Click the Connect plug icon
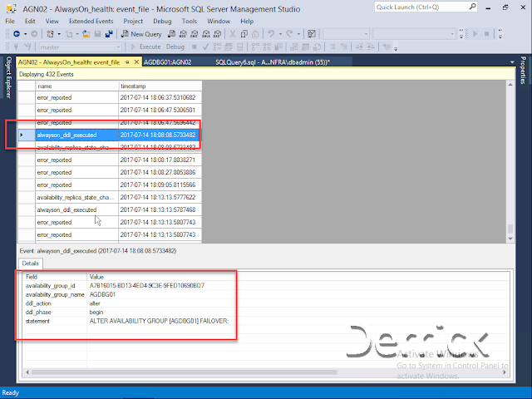532x399 pixels. [x=16, y=47]
